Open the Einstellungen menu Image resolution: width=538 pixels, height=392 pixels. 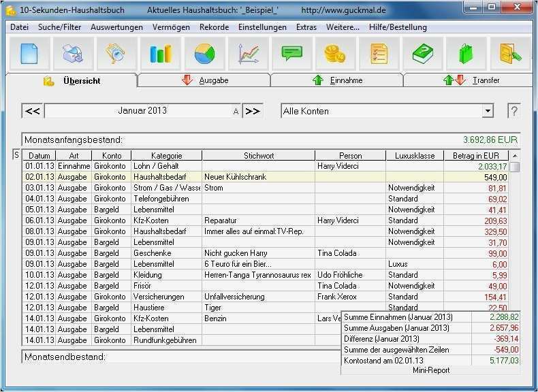coord(262,27)
